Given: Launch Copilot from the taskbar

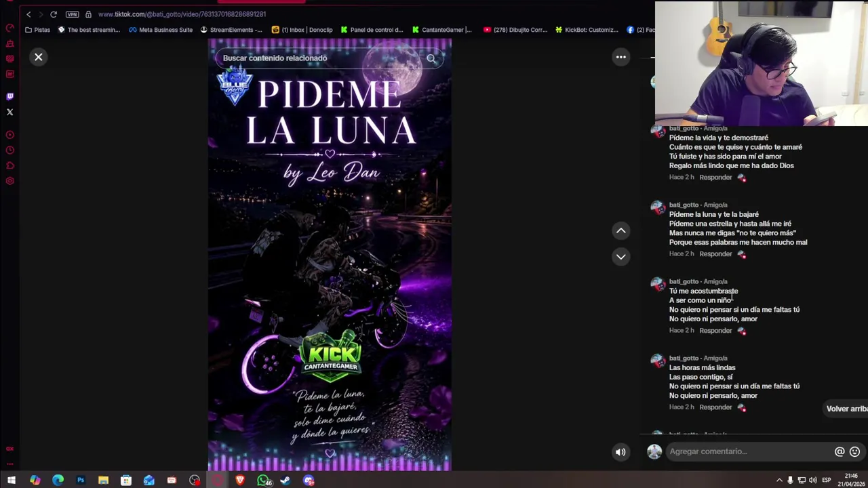Looking at the screenshot, I should pyautogui.click(x=35, y=481).
